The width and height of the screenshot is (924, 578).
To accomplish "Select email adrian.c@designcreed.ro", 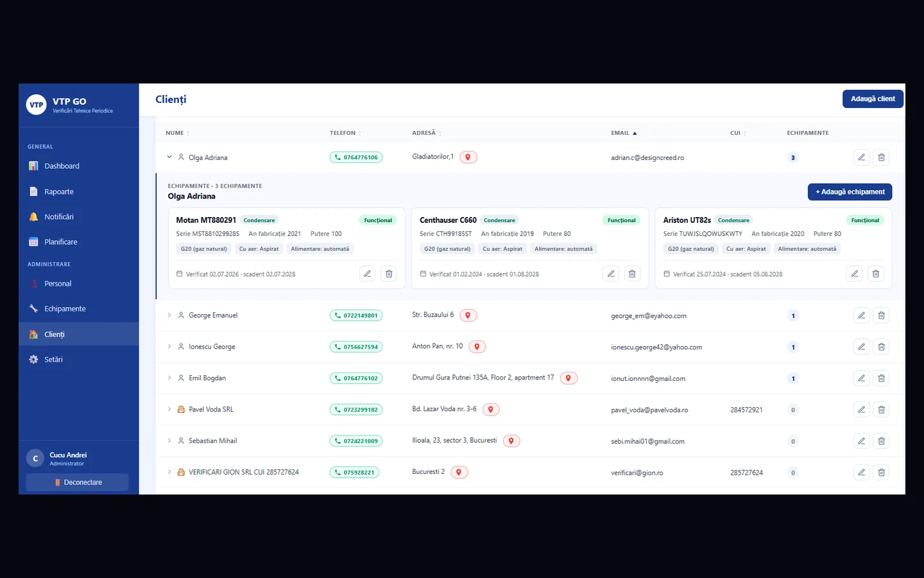I will pyautogui.click(x=647, y=158).
